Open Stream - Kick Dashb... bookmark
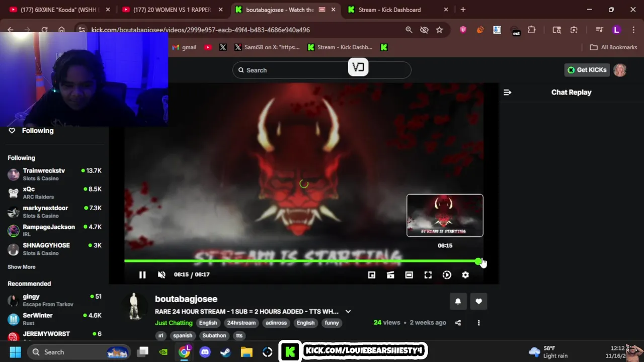Image resolution: width=644 pixels, height=362 pixels. 340,47
